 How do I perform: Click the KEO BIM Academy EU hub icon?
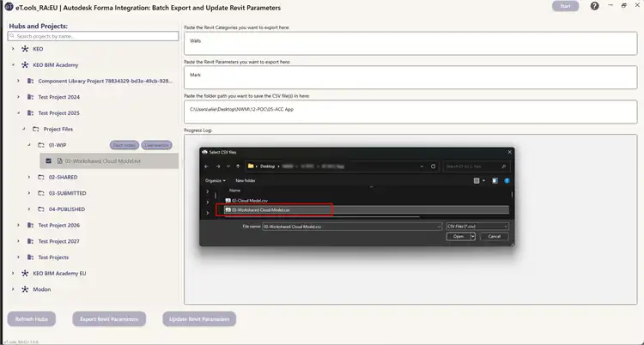pyautogui.click(x=25, y=273)
